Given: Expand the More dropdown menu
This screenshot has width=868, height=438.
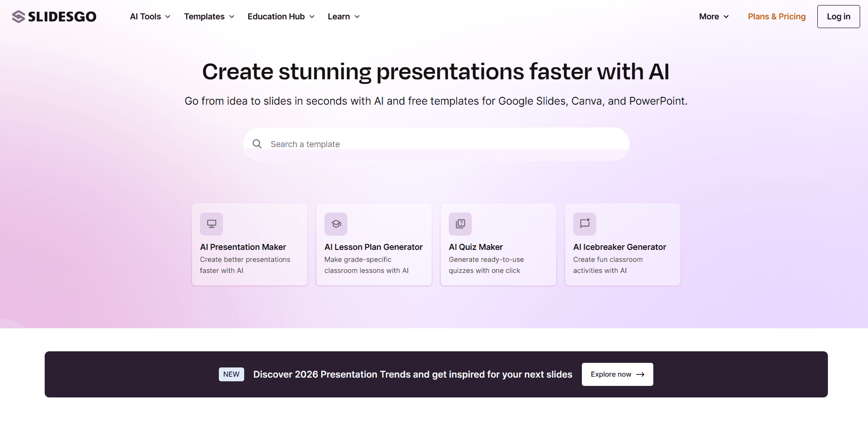Looking at the screenshot, I should click(x=714, y=17).
